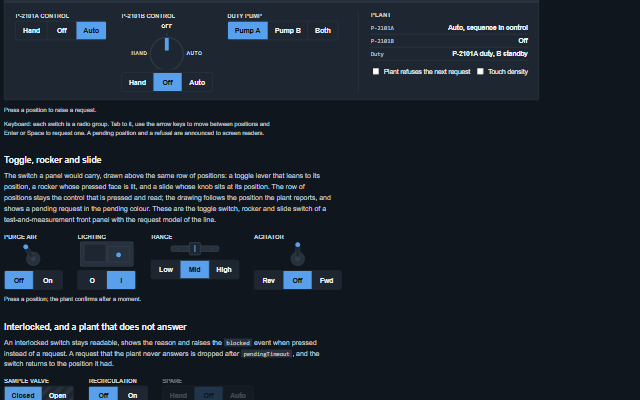640x400 pixels.
Task: Set Agitator to Rev
Action: click(269, 280)
